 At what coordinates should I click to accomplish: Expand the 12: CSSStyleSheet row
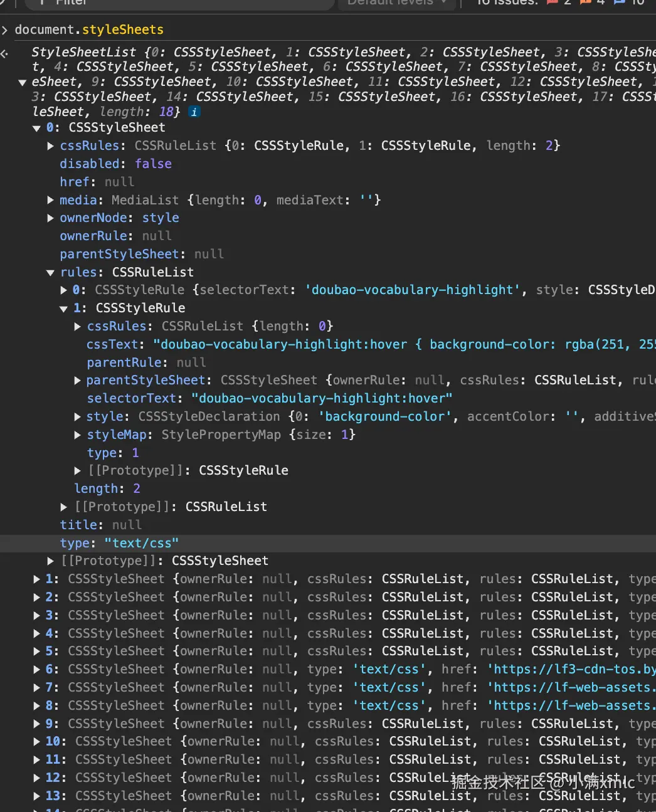[36, 778]
